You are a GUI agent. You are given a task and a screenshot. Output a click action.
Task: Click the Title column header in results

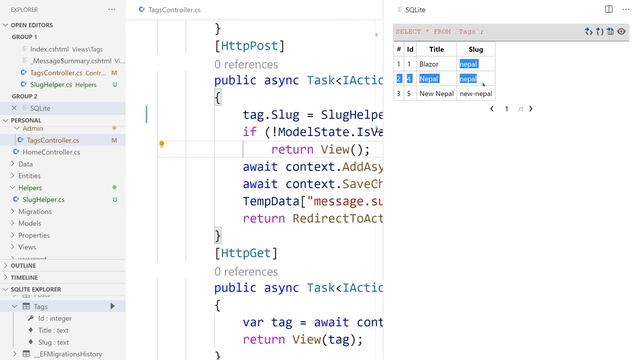(436, 49)
